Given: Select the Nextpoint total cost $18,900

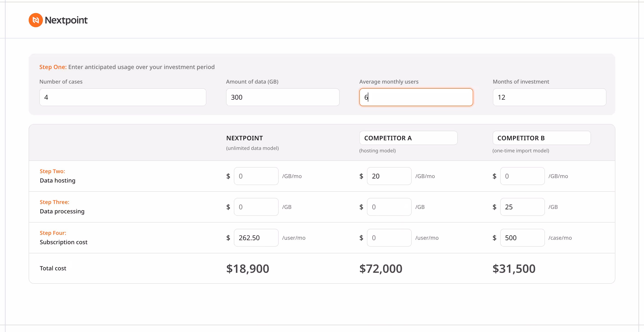Looking at the screenshot, I should 248,269.
